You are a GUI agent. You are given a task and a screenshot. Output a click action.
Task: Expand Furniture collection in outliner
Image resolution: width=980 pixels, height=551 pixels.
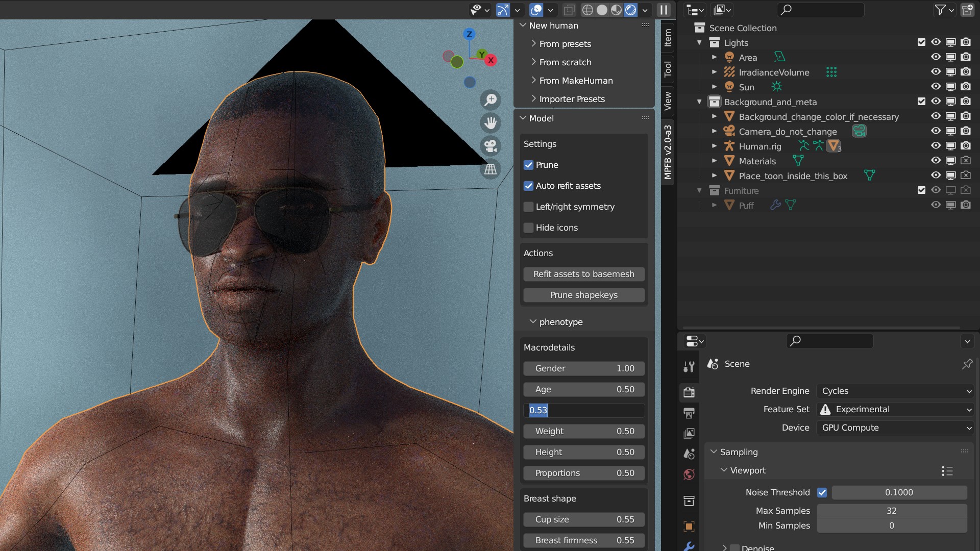tap(701, 190)
